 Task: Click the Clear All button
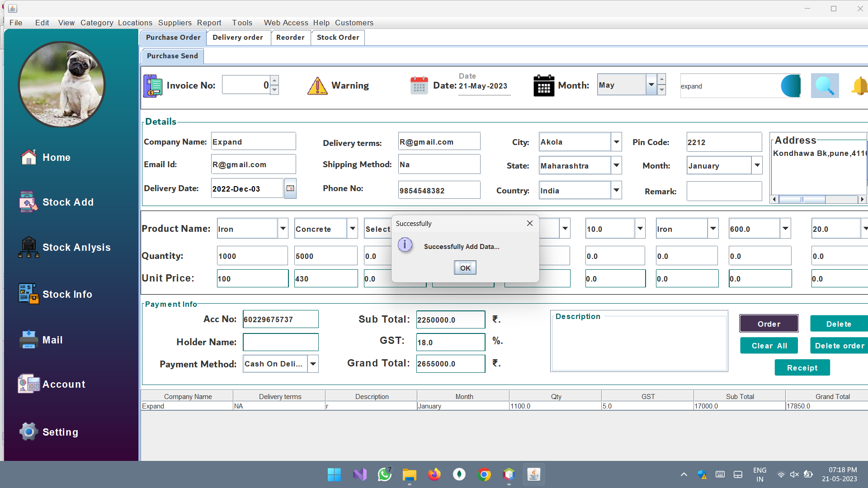pos(769,345)
